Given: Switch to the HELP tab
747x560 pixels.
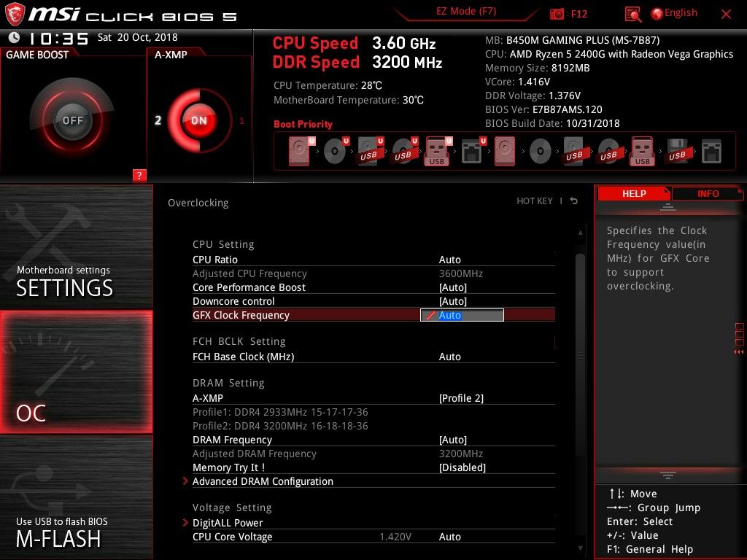Looking at the screenshot, I should click(634, 193).
